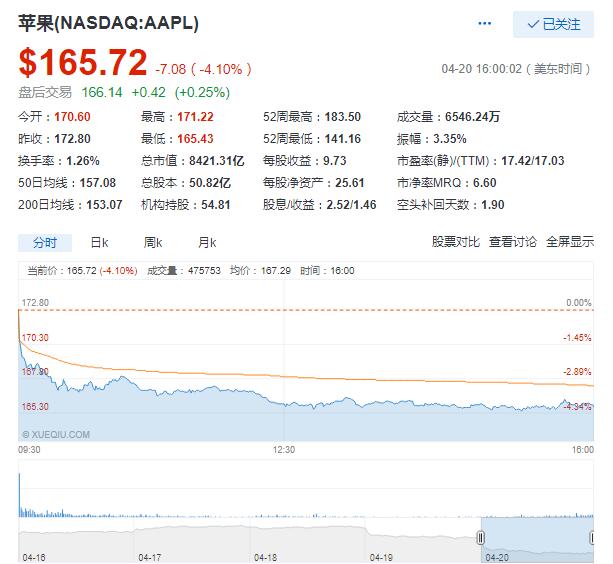Click the 每股净资产 value 25.61
The width and height of the screenshot is (613, 564).
350,183
